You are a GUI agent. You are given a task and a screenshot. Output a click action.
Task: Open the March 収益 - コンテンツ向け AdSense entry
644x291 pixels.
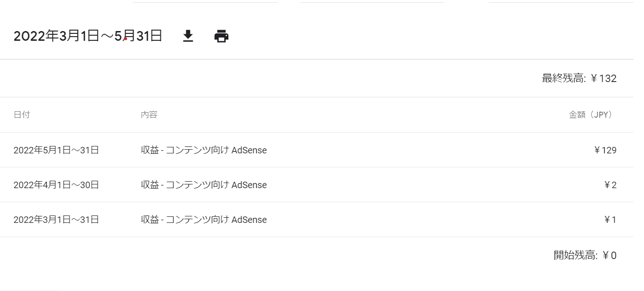click(204, 220)
